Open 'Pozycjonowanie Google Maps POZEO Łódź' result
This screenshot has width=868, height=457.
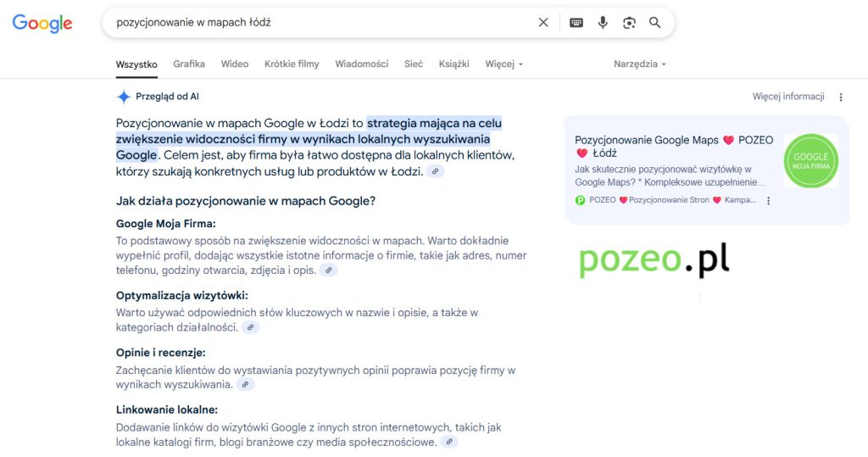[x=674, y=146]
